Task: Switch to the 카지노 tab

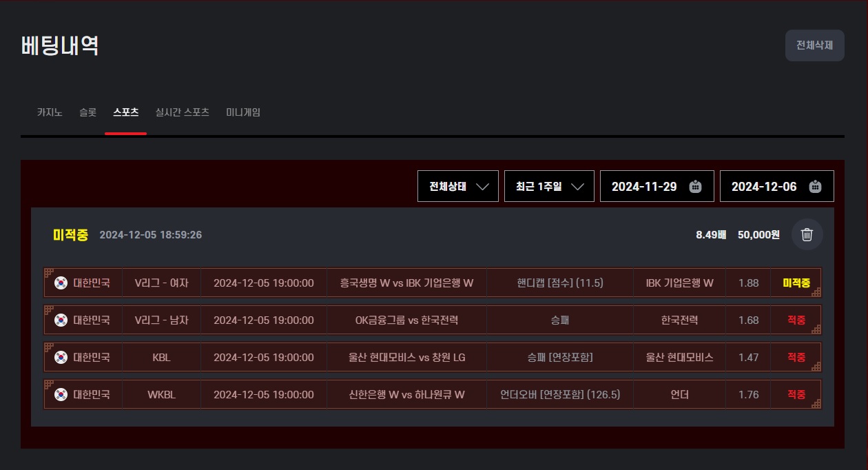Action: pos(50,112)
